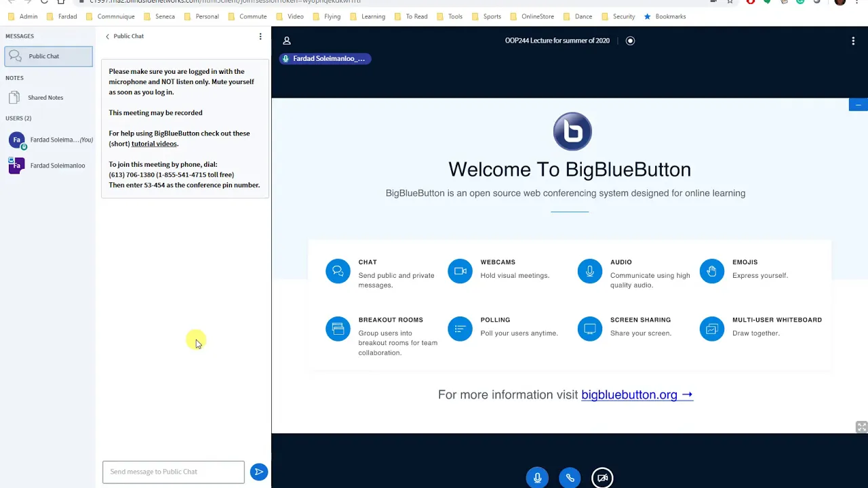Screen dimensions: 868x488
Task: Open the OnlineStore bookmarks folder
Action: [x=532, y=16]
